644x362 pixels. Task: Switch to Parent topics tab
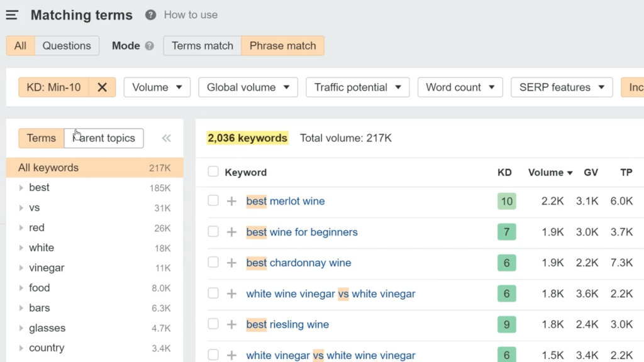click(104, 138)
